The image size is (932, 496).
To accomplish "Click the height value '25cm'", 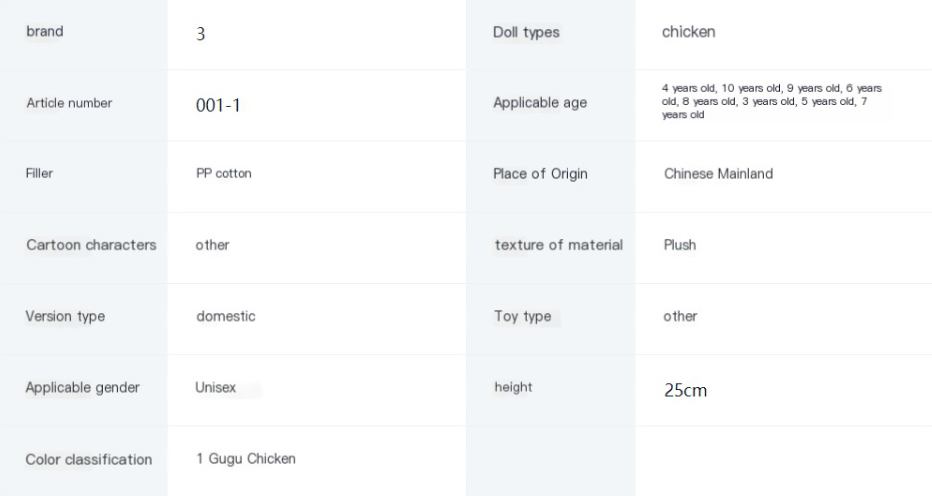I will [685, 390].
